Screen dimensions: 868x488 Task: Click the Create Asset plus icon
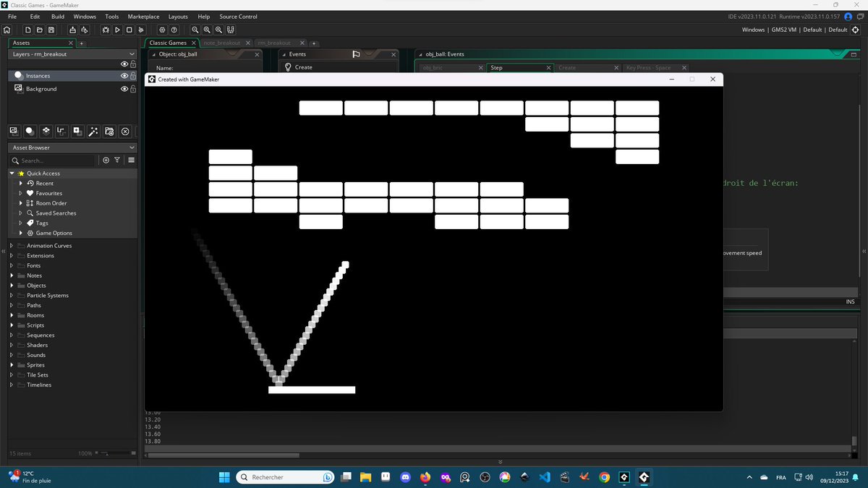[x=106, y=160]
